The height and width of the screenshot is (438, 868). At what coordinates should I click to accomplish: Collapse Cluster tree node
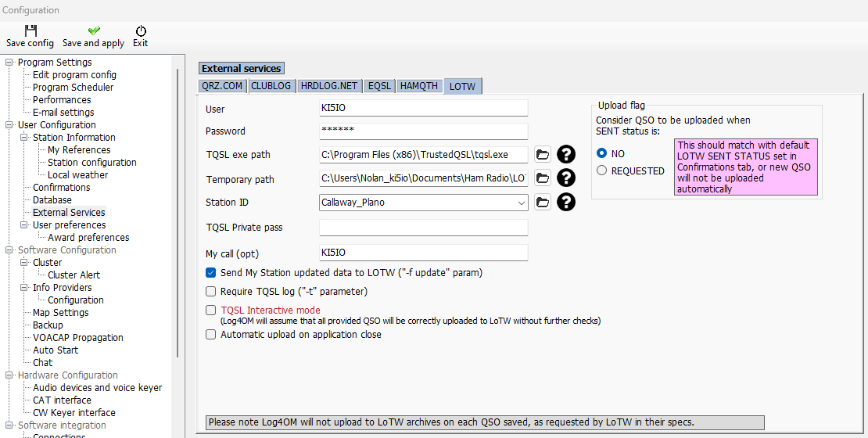tap(23, 263)
